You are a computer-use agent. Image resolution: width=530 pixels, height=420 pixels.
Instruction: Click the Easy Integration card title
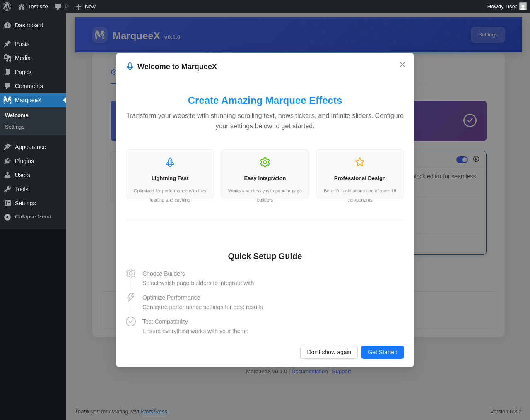(x=265, y=178)
